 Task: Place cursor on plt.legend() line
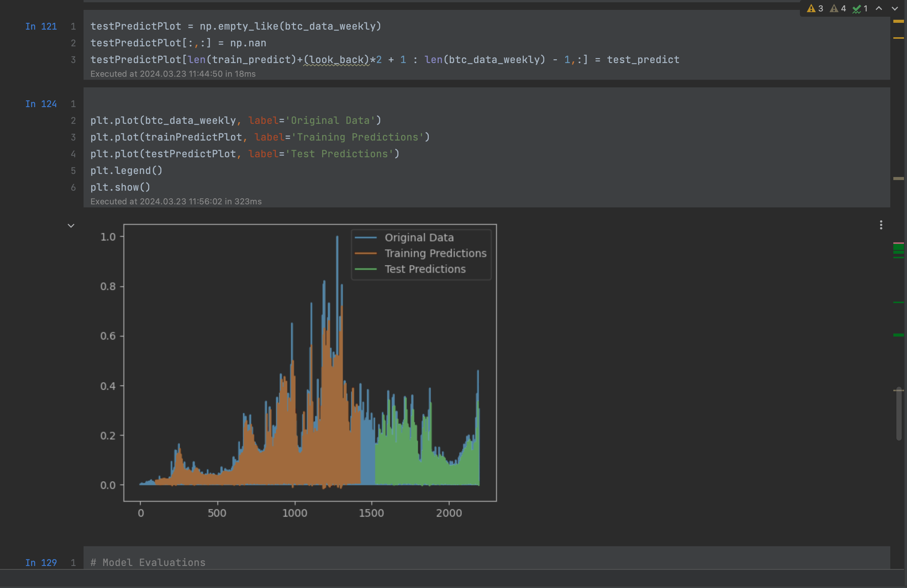(126, 170)
